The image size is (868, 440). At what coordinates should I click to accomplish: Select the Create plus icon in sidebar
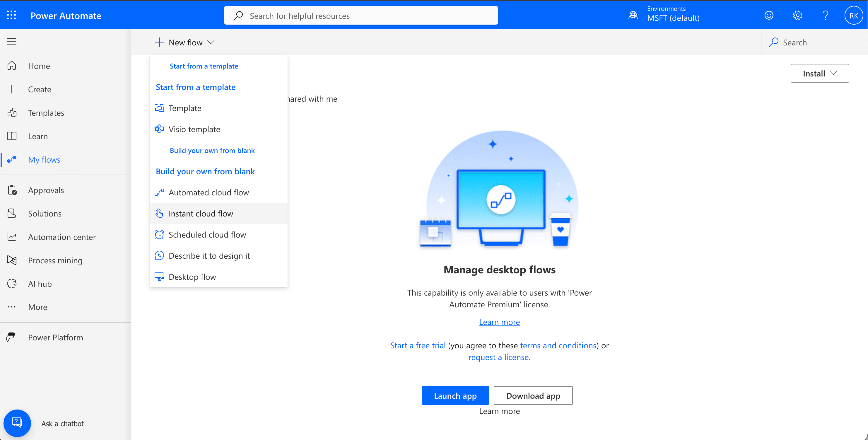coord(12,89)
